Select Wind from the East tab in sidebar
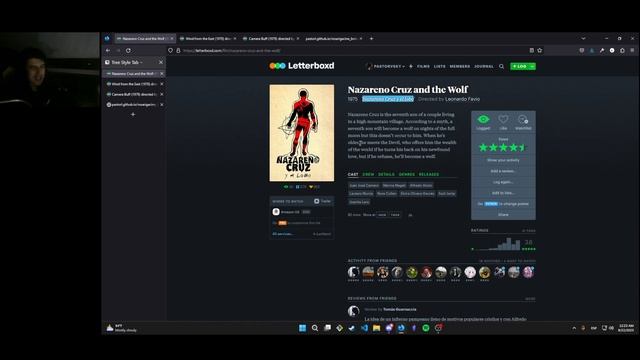Screen dimensions: 640x360 [134, 84]
